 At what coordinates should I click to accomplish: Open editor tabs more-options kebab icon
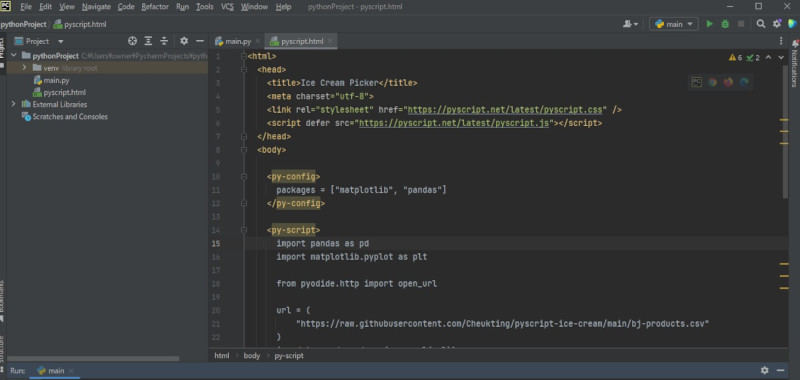tap(781, 41)
